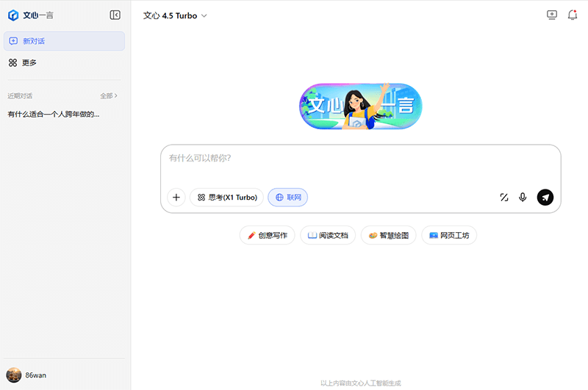Click the send message arrow icon
This screenshot has width=588, height=390.
[545, 197]
